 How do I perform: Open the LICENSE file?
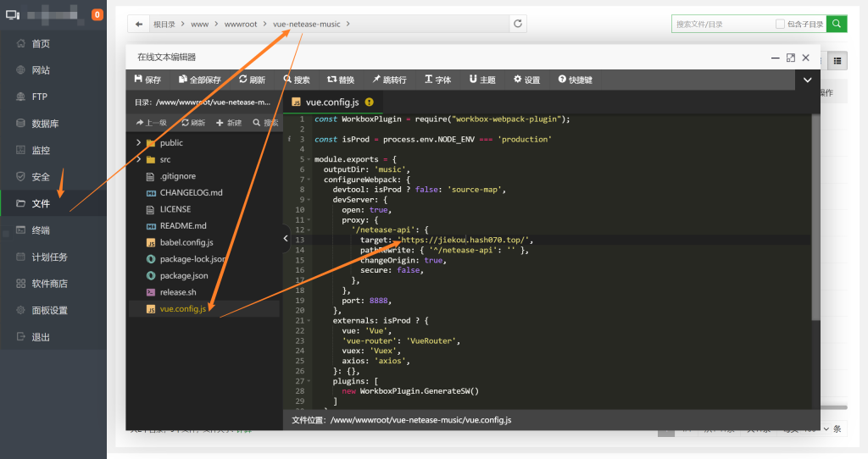pyautogui.click(x=175, y=209)
